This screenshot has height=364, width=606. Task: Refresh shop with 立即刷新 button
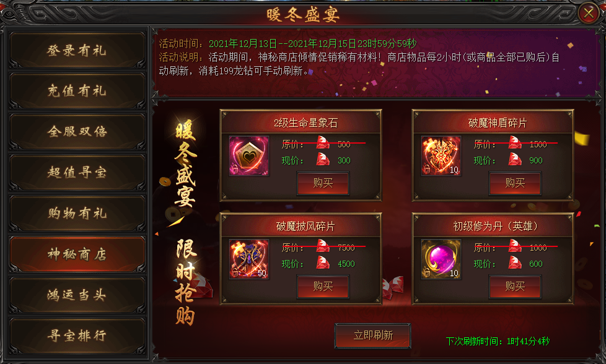click(372, 336)
